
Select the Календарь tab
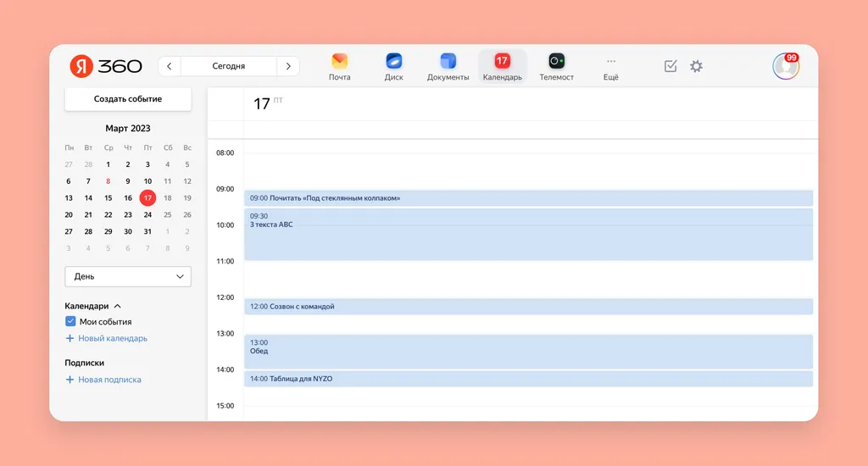[x=502, y=67]
